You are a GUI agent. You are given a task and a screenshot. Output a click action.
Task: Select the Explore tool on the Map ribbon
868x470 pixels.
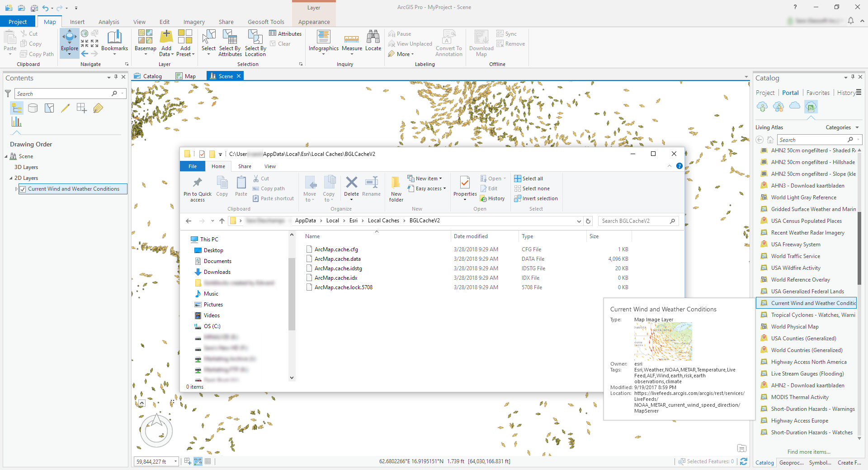click(69, 42)
